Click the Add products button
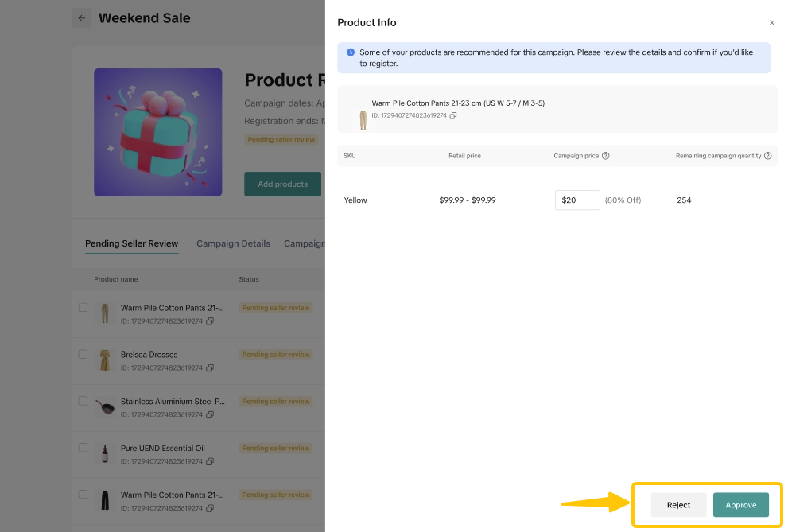 pos(282,184)
